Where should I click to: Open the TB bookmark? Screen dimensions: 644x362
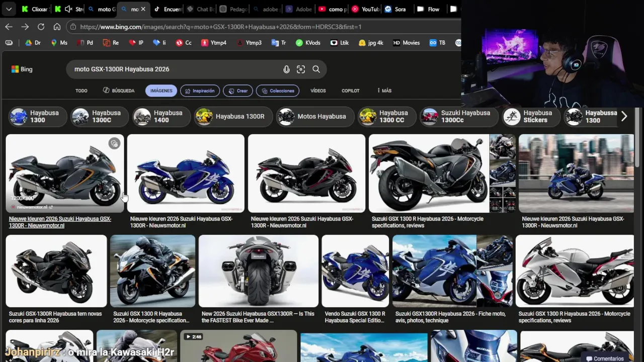437,43
